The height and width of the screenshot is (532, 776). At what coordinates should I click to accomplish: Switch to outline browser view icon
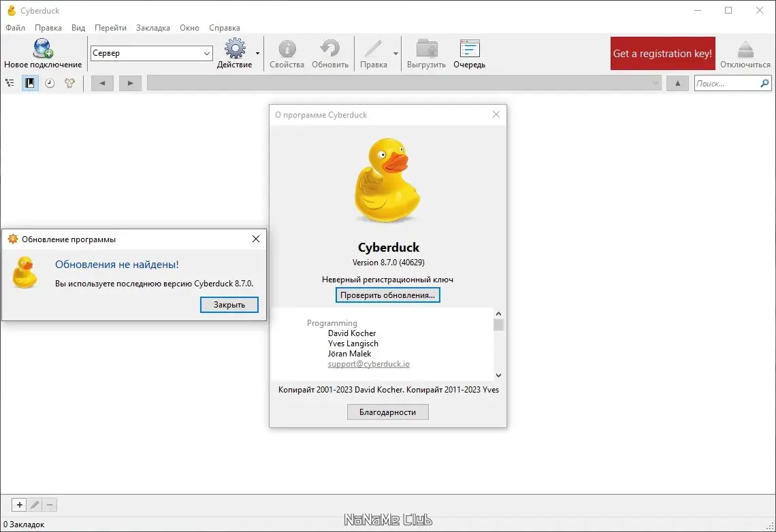10,83
